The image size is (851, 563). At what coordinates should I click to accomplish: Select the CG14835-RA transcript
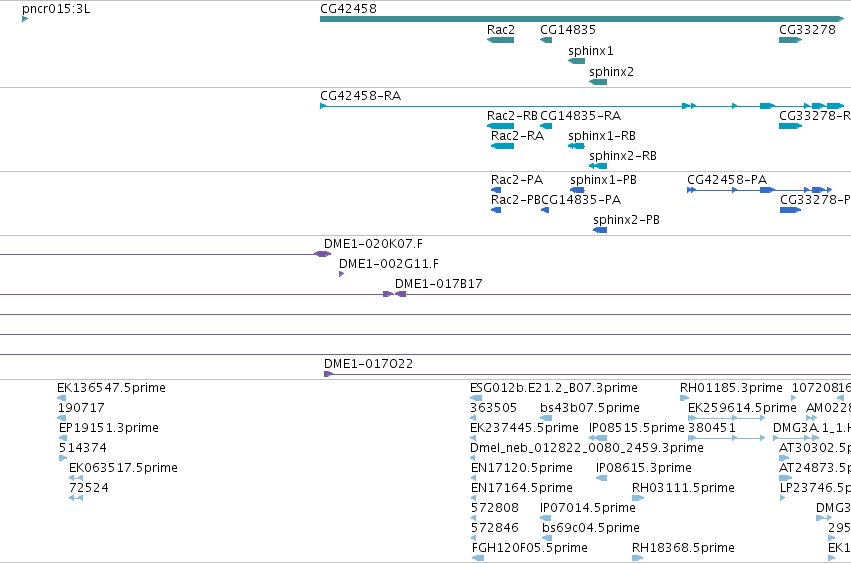[546, 126]
